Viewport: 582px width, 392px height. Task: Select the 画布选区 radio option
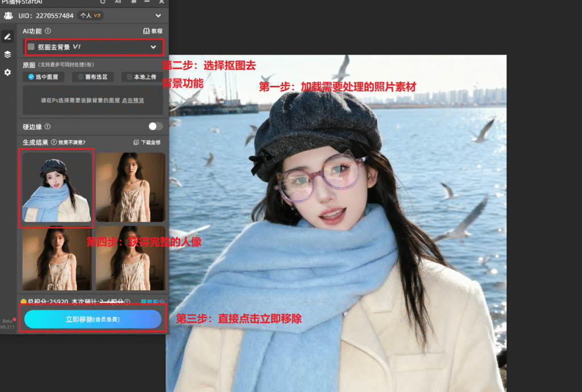click(x=92, y=77)
